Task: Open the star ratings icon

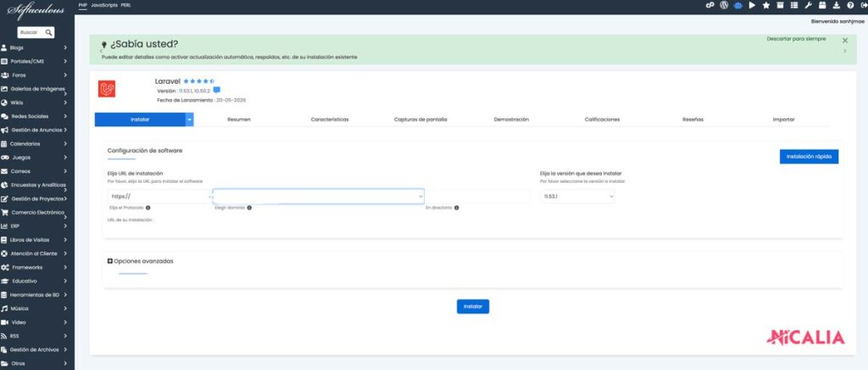Action: (x=766, y=5)
